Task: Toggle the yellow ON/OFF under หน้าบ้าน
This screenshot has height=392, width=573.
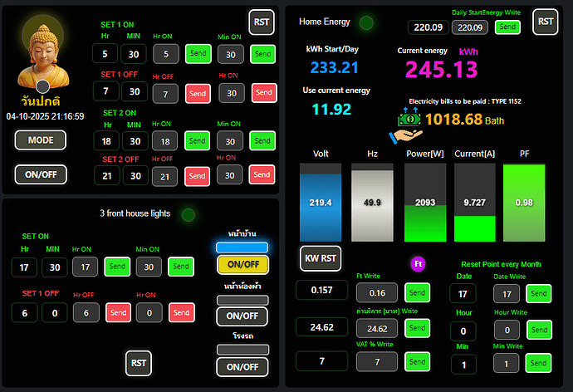Action: point(242,264)
